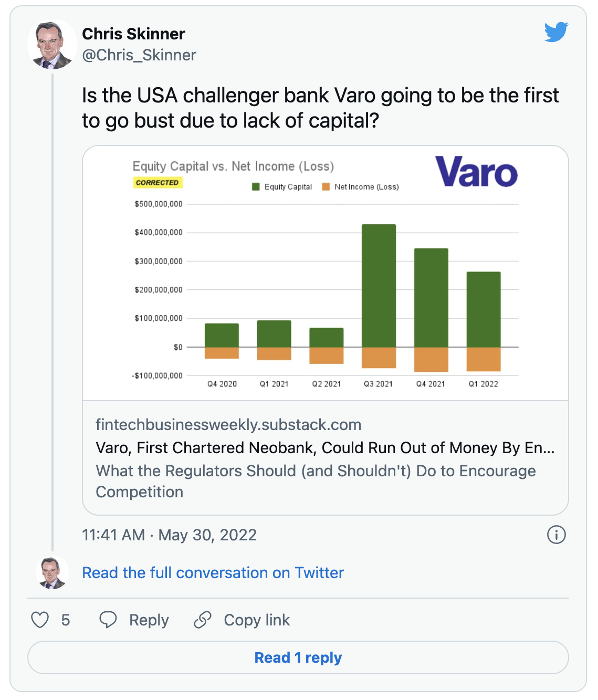Click the Copy link label

(257, 620)
